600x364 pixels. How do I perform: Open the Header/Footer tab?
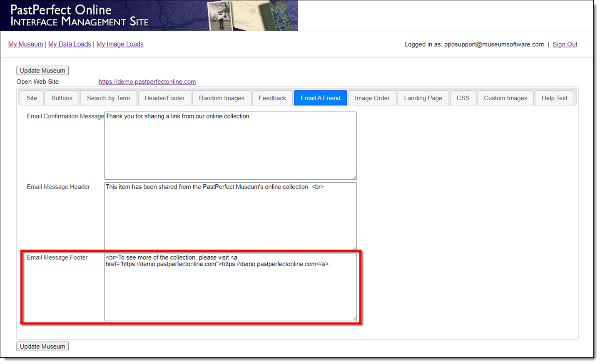click(x=164, y=98)
